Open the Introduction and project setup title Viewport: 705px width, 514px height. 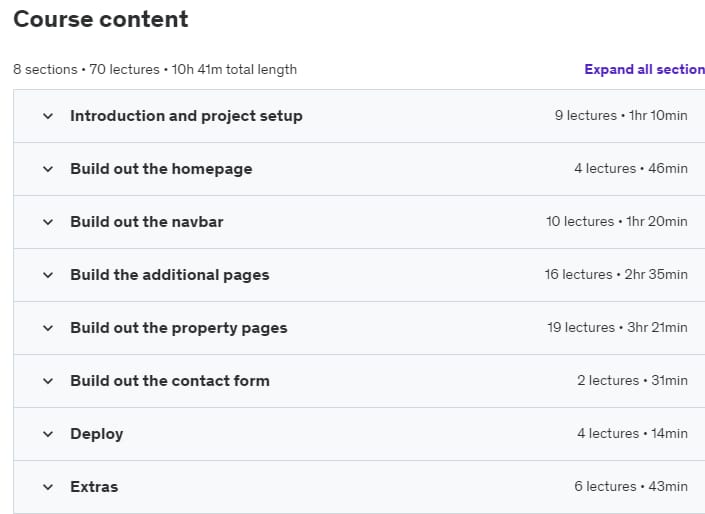point(186,116)
